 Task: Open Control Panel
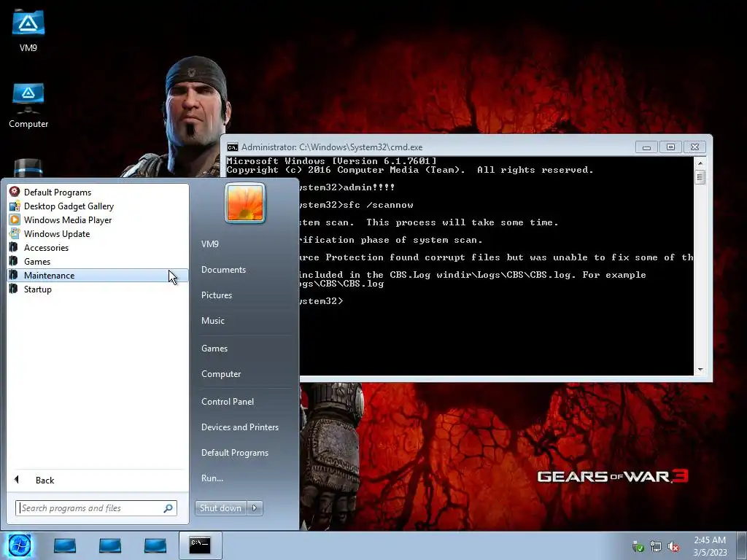click(228, 402)
